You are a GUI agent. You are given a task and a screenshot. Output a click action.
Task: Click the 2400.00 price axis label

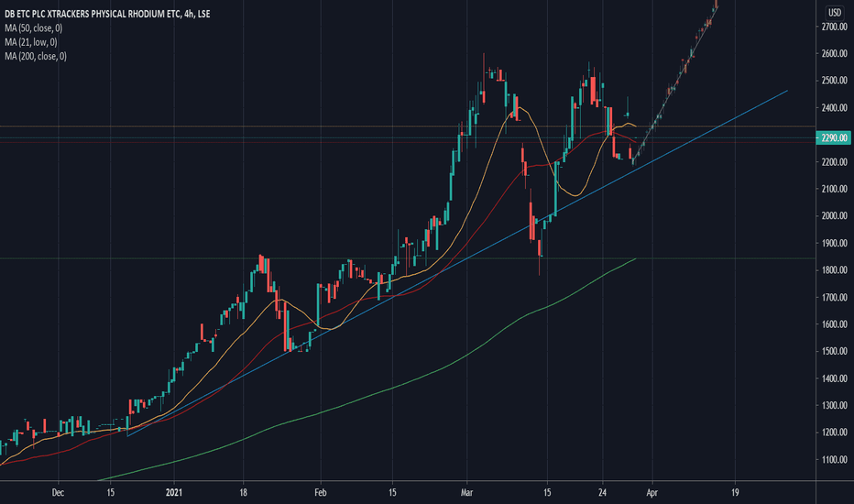pos(835,108)
